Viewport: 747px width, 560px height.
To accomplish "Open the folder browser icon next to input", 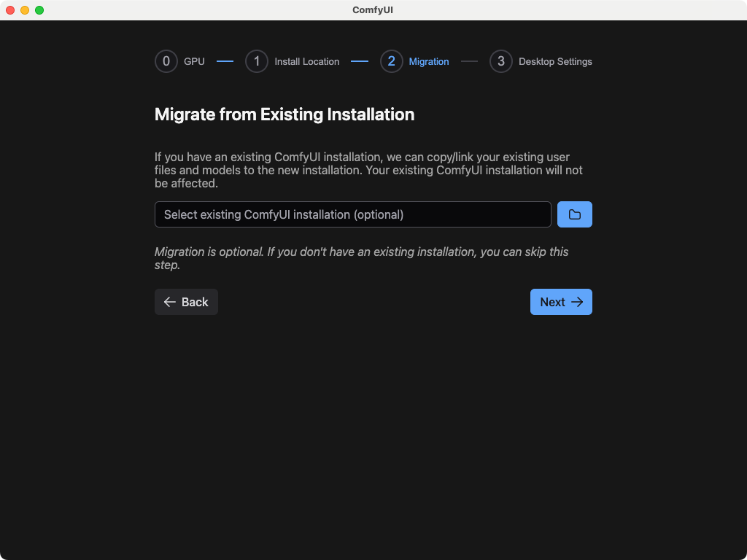I will (575, 214).
